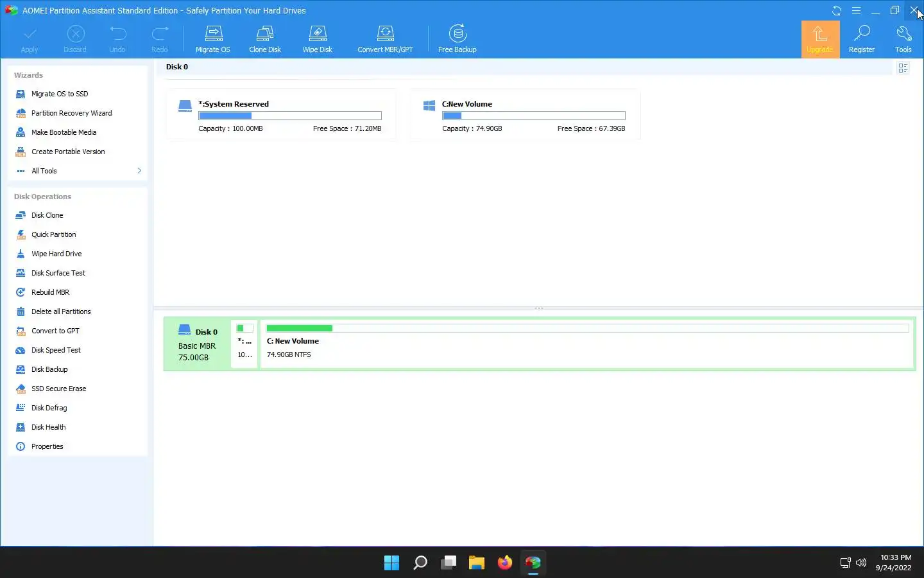Click the pane splitter handle dots
This screenshot has width=924, height=578.
pyautogui.click(x=539, y=308)
